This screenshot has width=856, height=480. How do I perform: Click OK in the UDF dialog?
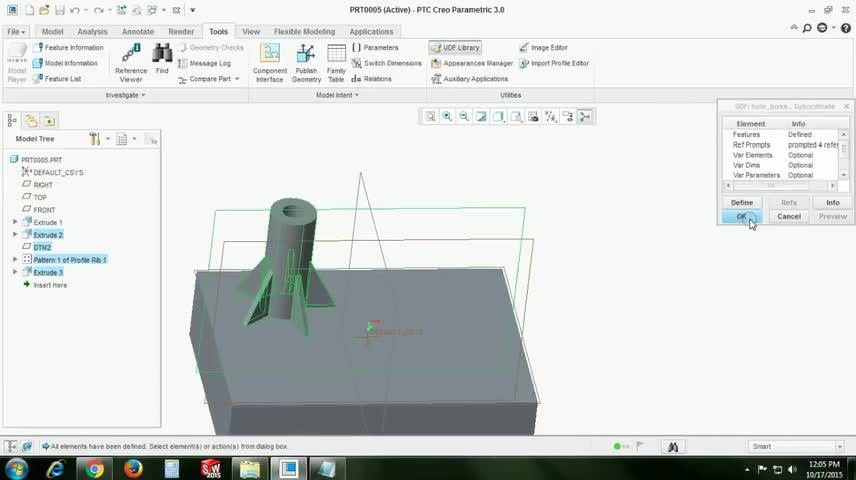(741, 216)
